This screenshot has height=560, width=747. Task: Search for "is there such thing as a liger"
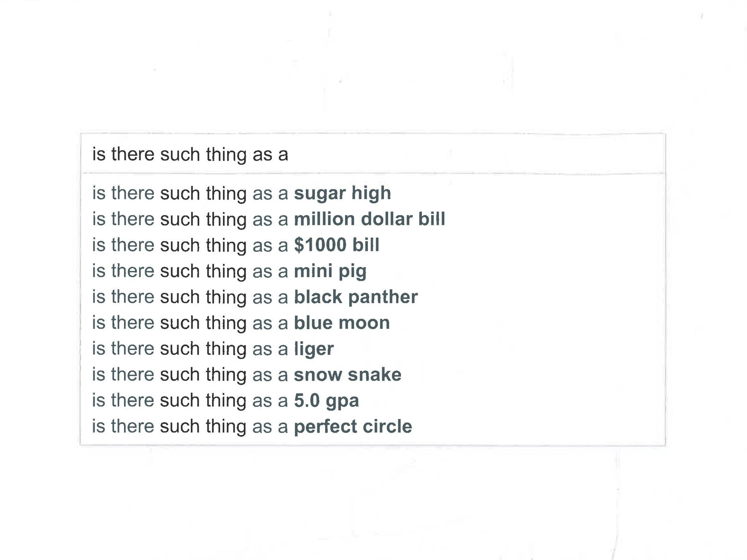213,348
